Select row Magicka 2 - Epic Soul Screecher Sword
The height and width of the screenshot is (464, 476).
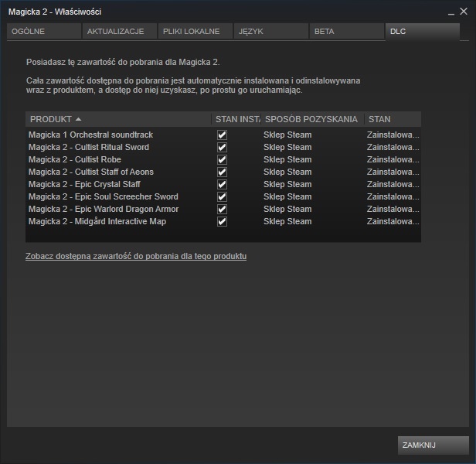(x=223, y=197)
